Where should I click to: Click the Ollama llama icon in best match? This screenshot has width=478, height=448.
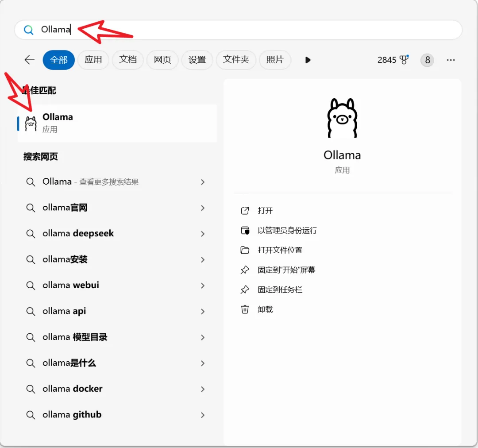(x=31, y=124)
